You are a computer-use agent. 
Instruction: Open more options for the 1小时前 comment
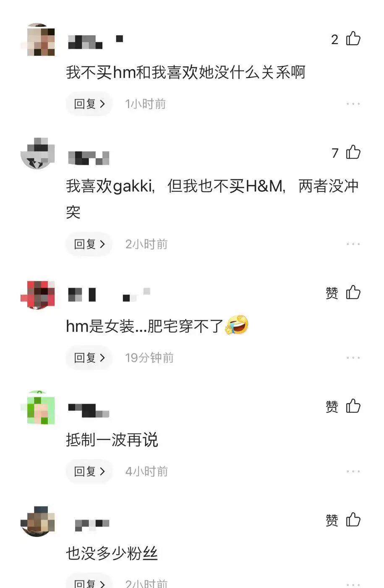353,104
